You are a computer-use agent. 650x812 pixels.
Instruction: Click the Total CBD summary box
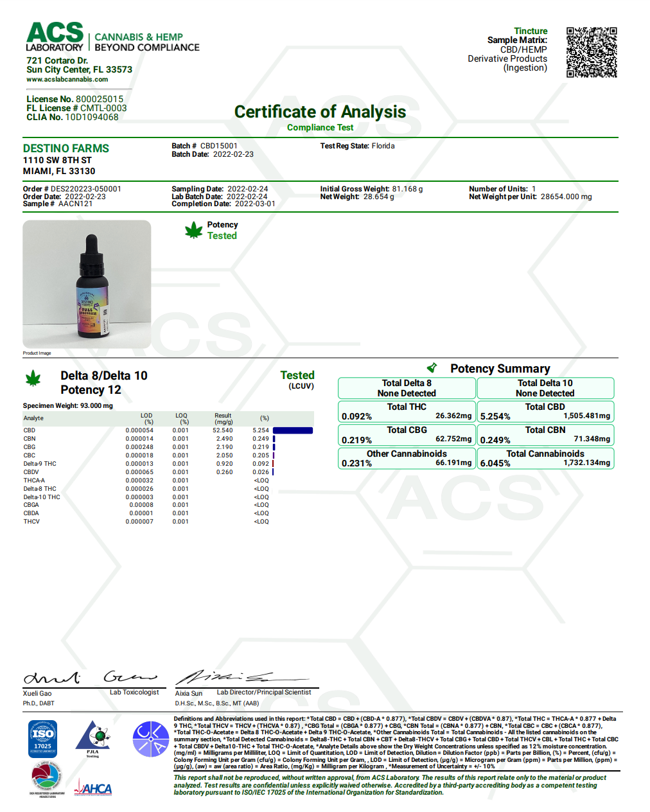click(545, 412)
